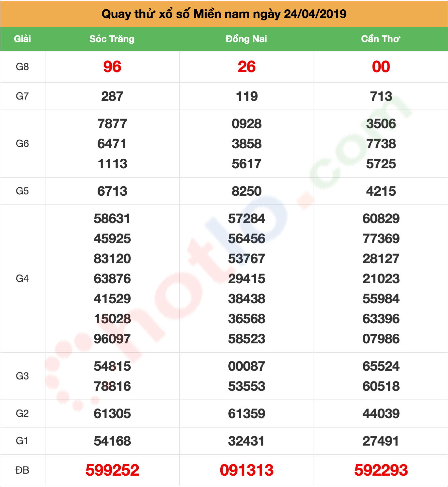This screenshot has height=487, width=448.
Task: Click G4 value 58631
Action: (112, 219)
